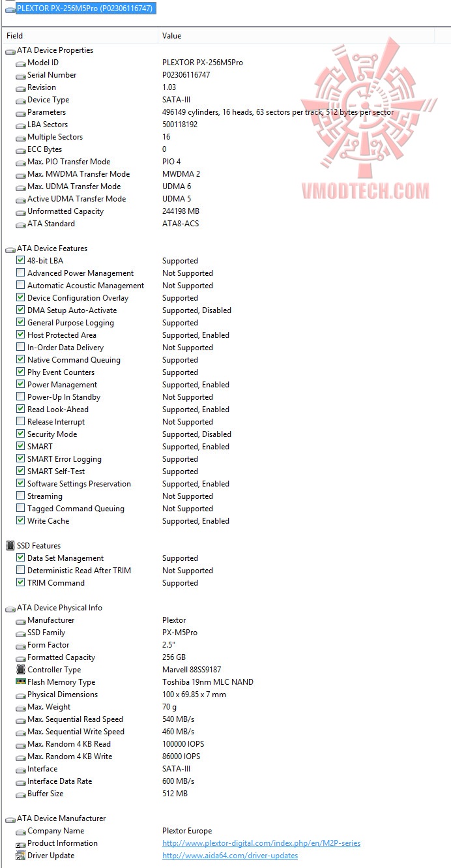Select the 'Parameters' field row

[225, 112]
